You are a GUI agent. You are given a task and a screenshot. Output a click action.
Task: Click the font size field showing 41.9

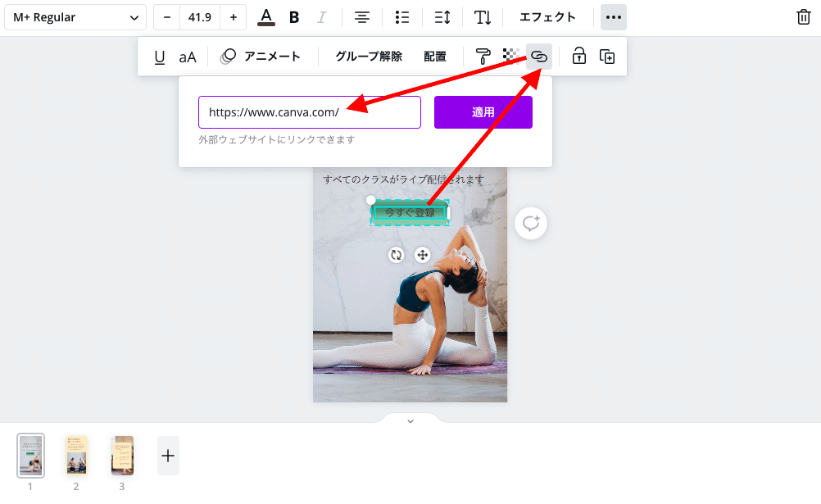[199, 17]
